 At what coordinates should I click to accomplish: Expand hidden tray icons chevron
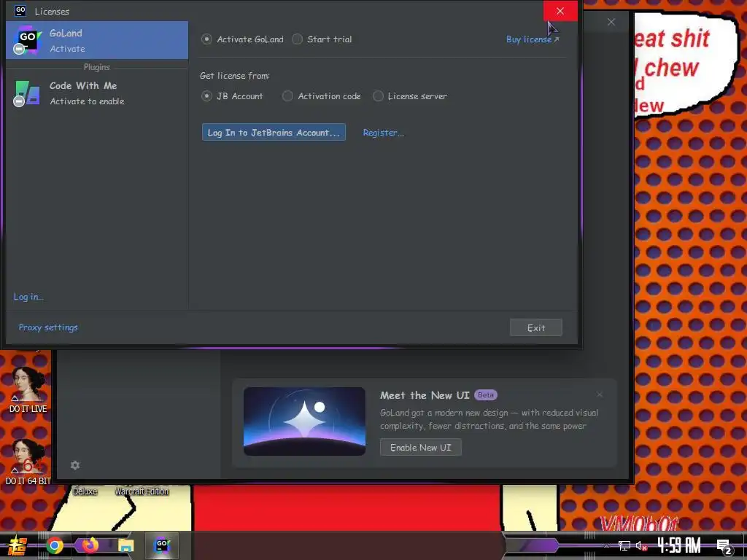click(x=606, y=545)
